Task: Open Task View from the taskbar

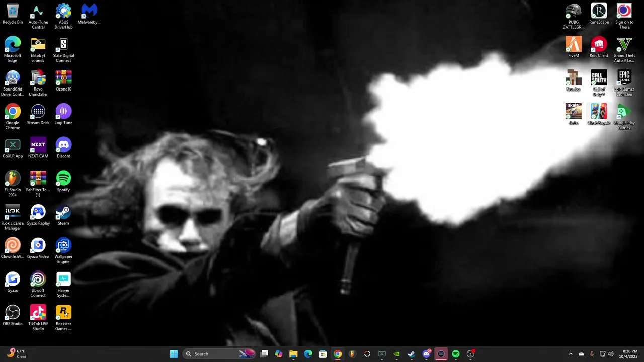Action: click(264, 354)
